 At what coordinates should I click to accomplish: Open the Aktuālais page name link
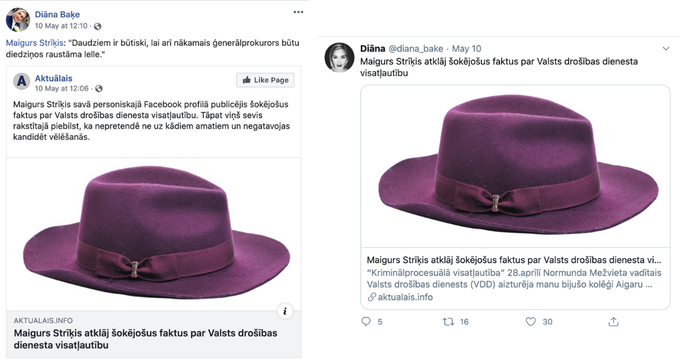[x=53, y=78]
